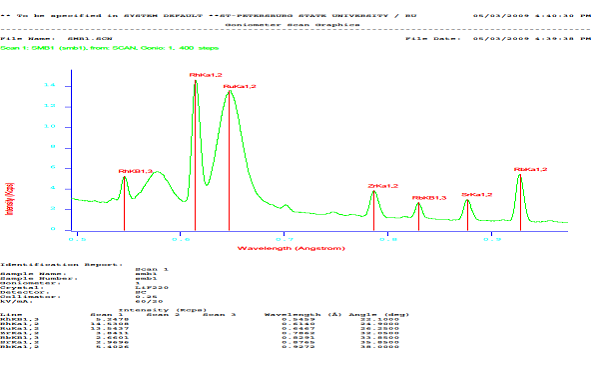Click the 0.7 tick on wavelength axis
The image size is (595, 387).
click(x=284, y=239)
